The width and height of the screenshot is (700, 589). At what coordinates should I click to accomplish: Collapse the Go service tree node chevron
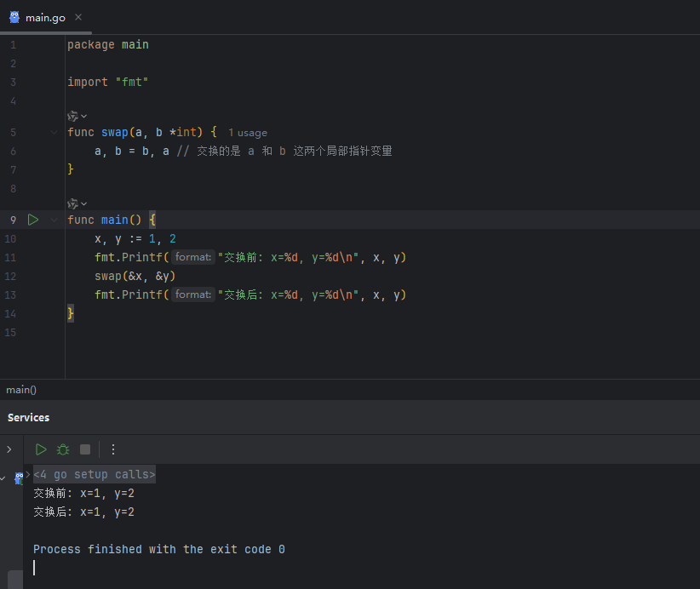pos(3,478)
